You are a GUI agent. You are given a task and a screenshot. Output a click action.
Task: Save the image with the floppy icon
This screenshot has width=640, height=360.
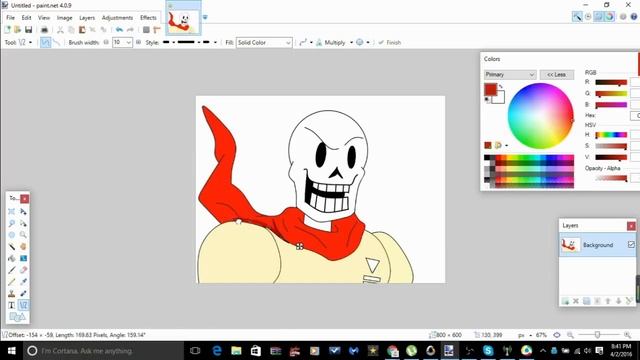tap(28, 29)
